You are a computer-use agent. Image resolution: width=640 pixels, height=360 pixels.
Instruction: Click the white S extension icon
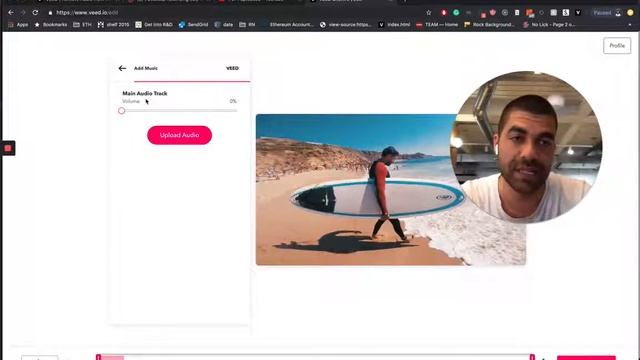point(566,13)
